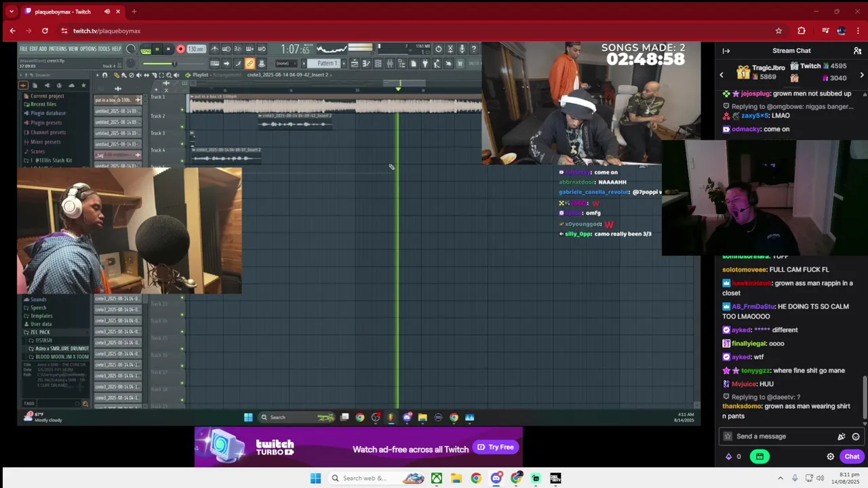
Task: Reload the Twitch page in Chrome
Action: tap(45, 30)
